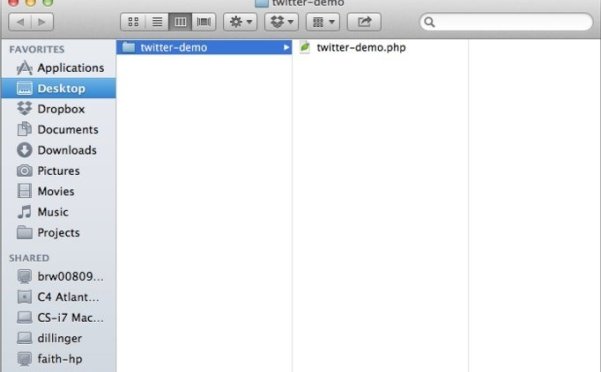Open Pictures from the sidebar

coord(59,171)
